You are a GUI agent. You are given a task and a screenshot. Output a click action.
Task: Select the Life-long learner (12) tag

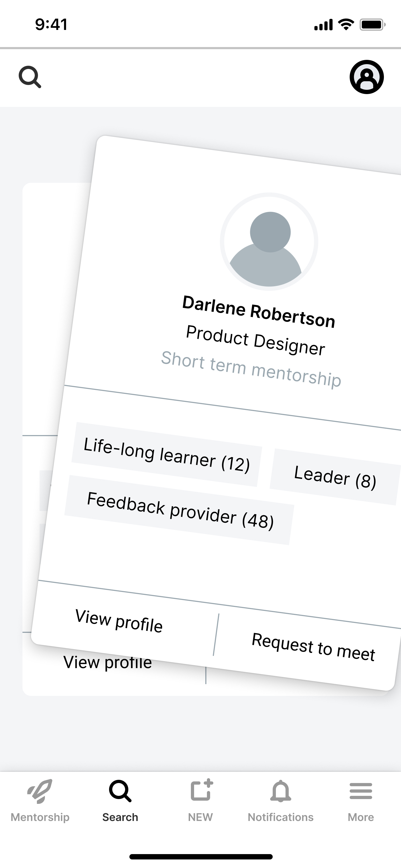167,454
